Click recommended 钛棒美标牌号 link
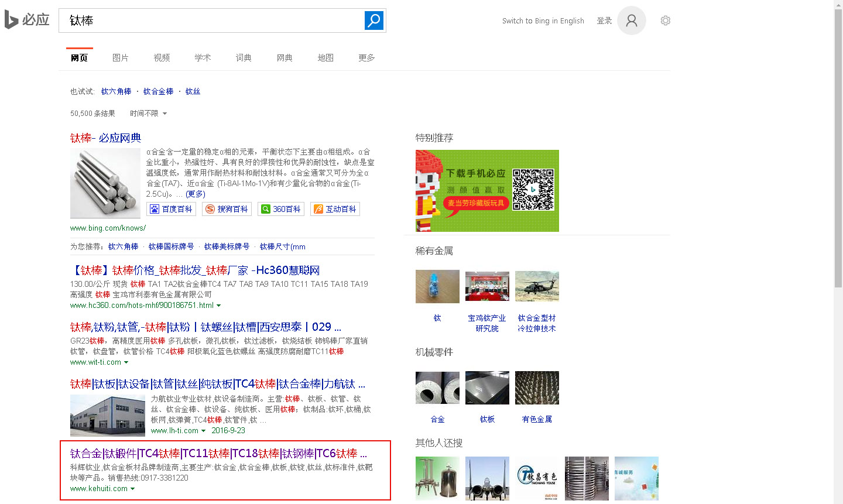 pos(227,246)
